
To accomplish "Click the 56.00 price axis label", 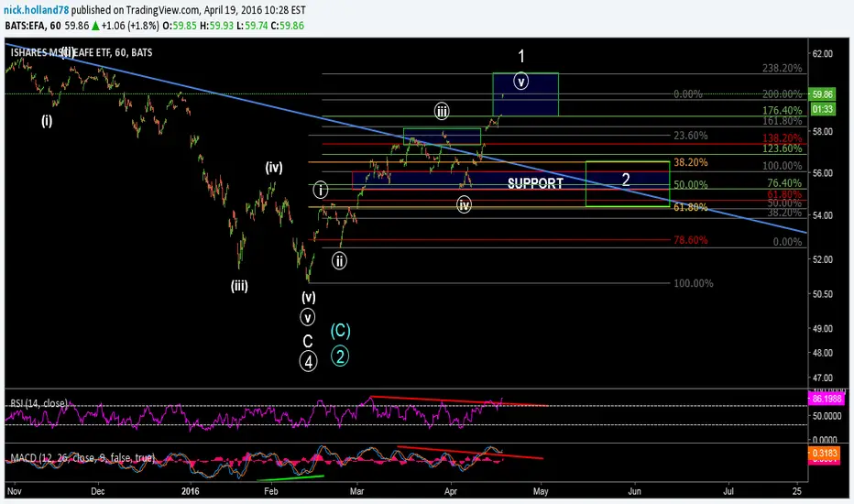I will pyautogui.click(x=823, y=172).
